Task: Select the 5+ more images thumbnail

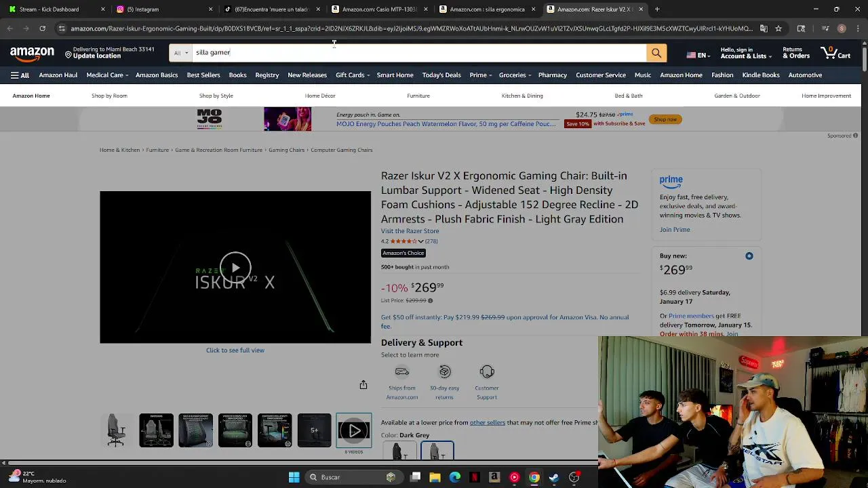Action: pyautogui.click(x=314, y=430)
